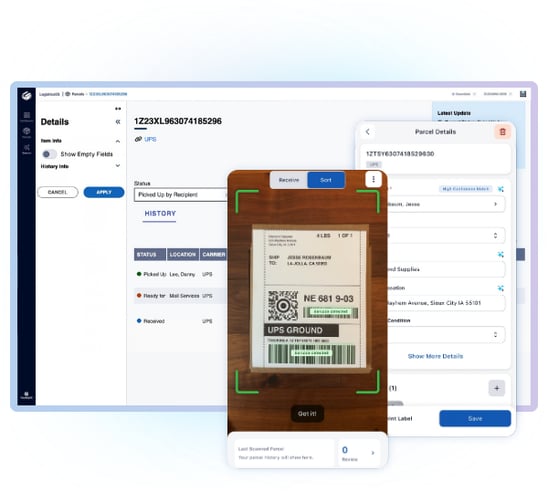The image size is (548, 493).
Task: Click the Save button in Parcel Details
Action: tap(475, 418)
